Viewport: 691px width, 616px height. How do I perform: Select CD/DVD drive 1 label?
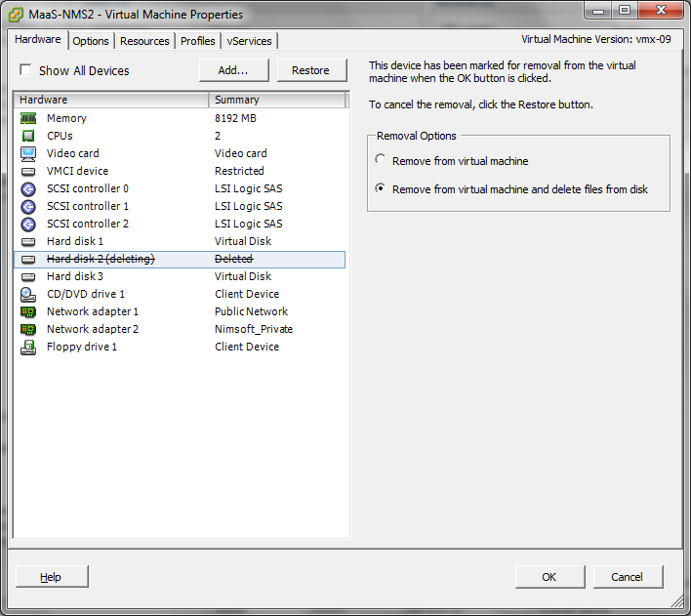[86, 294]
